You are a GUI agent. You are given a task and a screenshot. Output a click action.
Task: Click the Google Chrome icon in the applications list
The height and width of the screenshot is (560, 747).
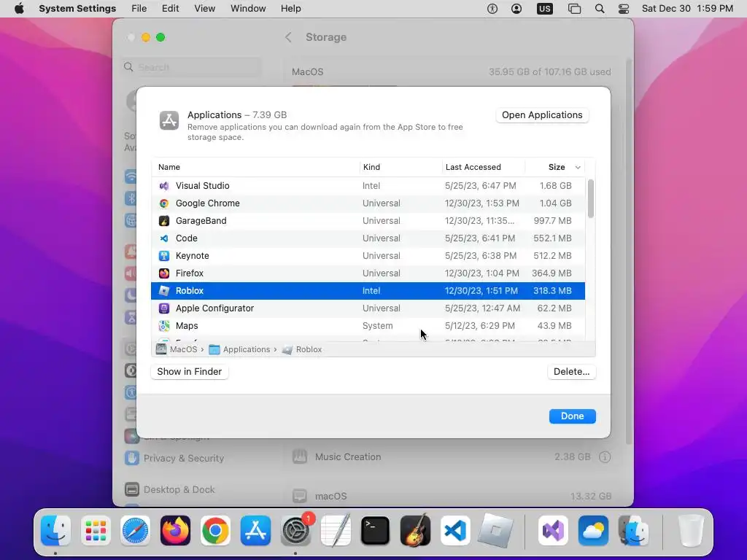click(164, 203)
